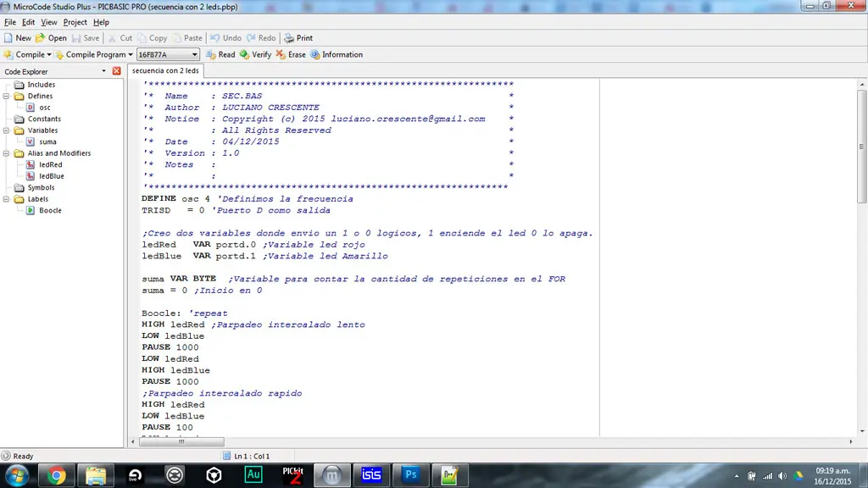Open the File menu

tap(10, 22)
